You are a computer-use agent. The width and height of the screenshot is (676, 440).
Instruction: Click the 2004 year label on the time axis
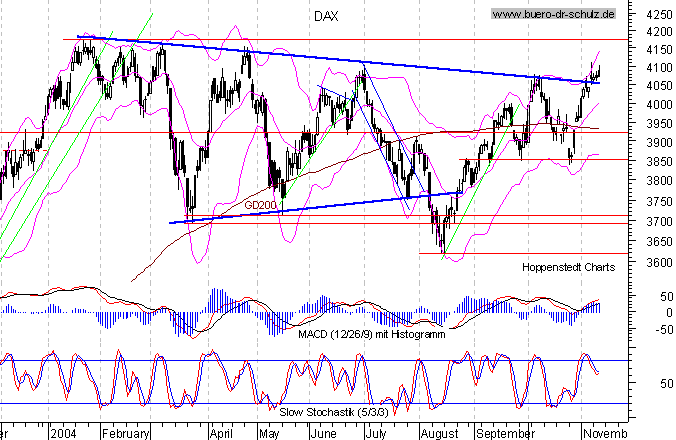[x=64, y=435]
